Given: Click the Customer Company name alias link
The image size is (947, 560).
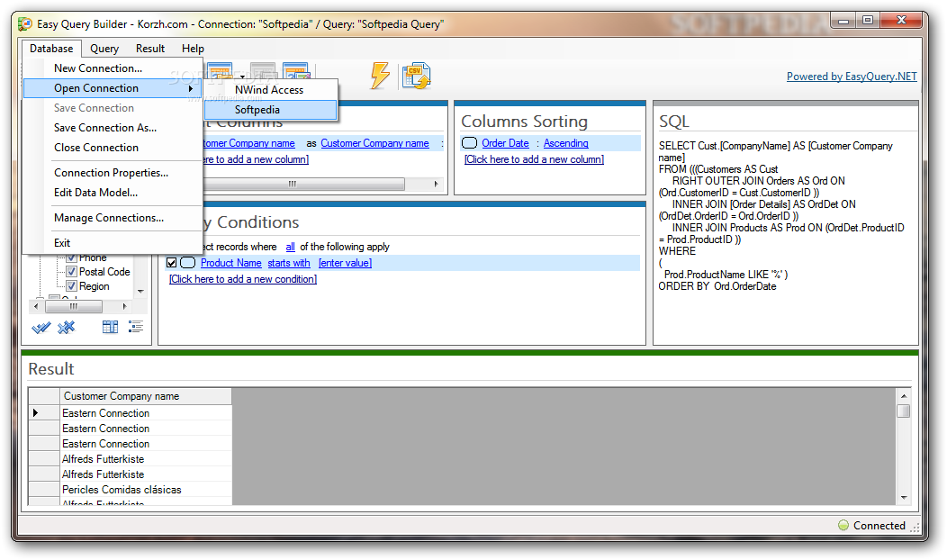Looking at the screenshot, I should click(x=374, y=143).
